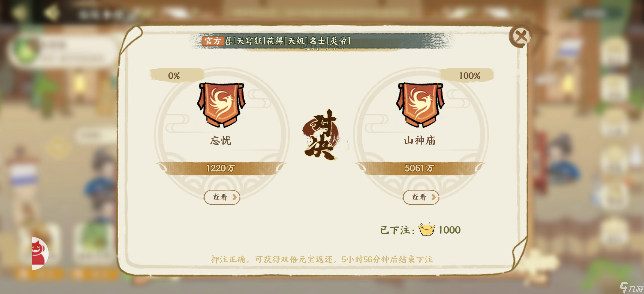644x294 pixels.
Task: Click the 官方 announcement tag
Action: click(213, 41)
